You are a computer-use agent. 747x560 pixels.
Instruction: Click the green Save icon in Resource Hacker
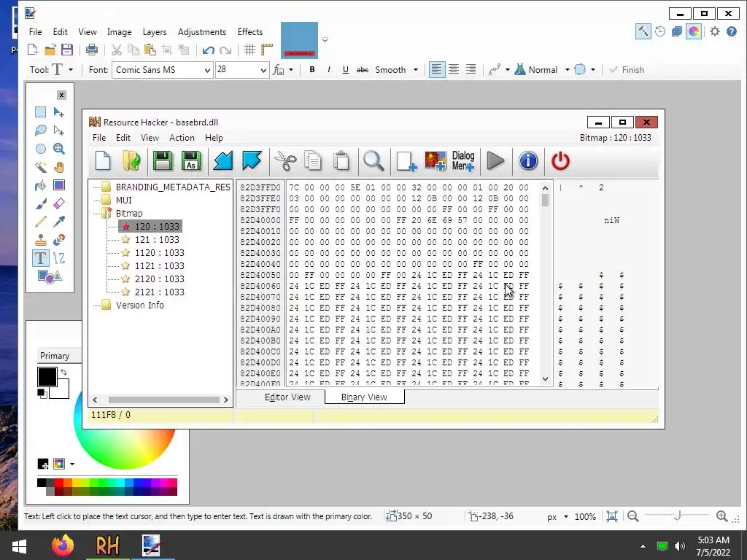point(163,161)
